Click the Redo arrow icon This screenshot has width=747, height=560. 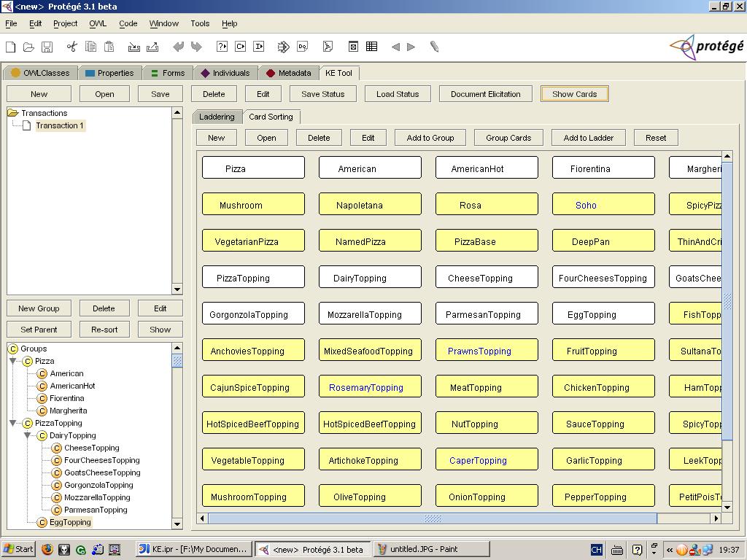tap(196, 47)
